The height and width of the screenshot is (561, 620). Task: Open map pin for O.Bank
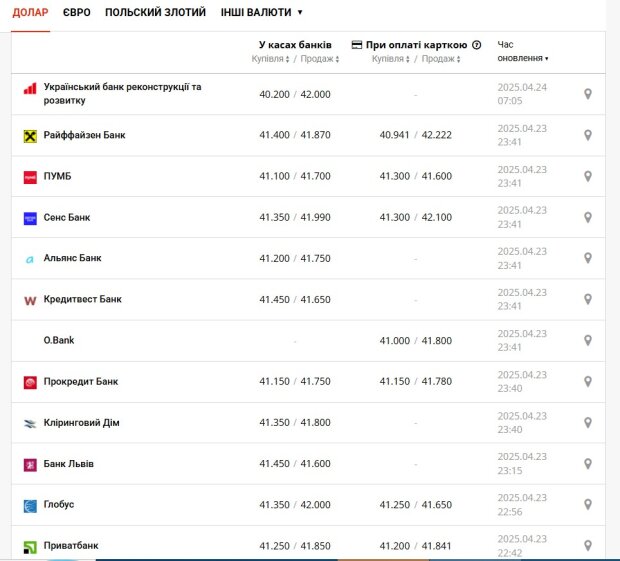588,340
